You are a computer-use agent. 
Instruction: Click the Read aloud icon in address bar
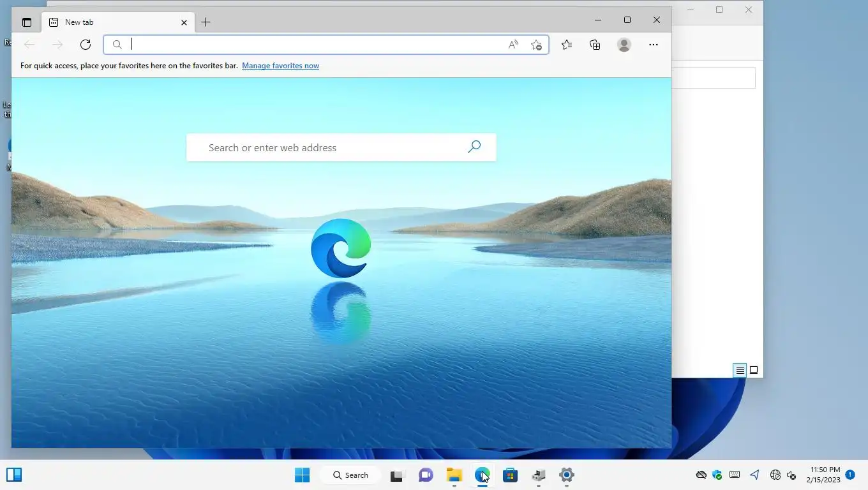coord(513,45)
